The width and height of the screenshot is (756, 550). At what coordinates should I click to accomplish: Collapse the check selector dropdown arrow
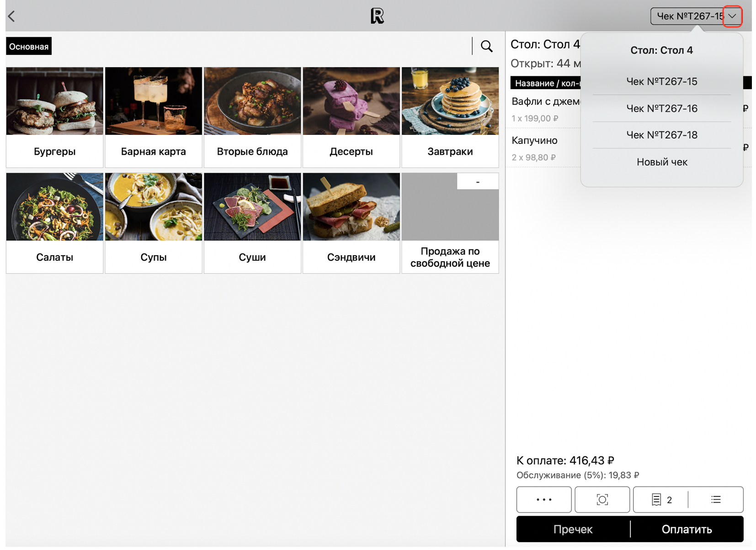point(732,16)
